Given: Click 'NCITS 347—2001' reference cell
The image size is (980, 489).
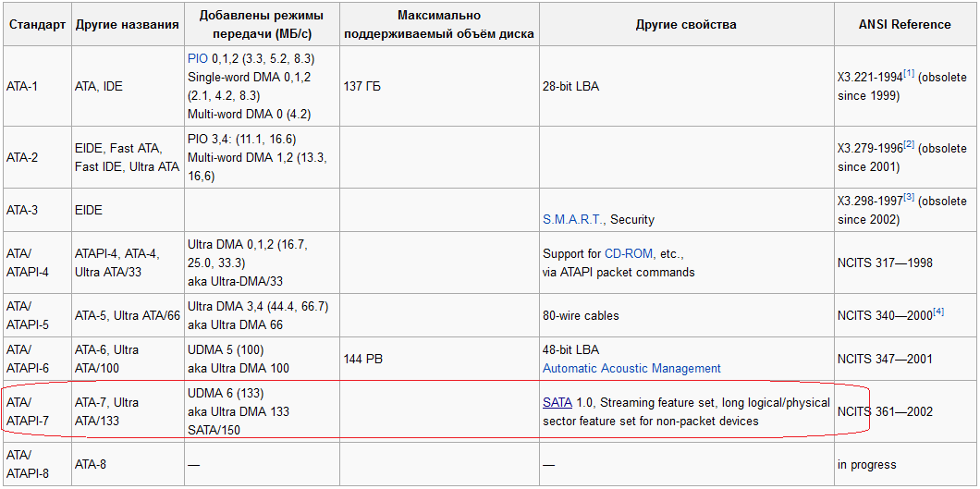Looking at the screenshot, I should [904, 359].
